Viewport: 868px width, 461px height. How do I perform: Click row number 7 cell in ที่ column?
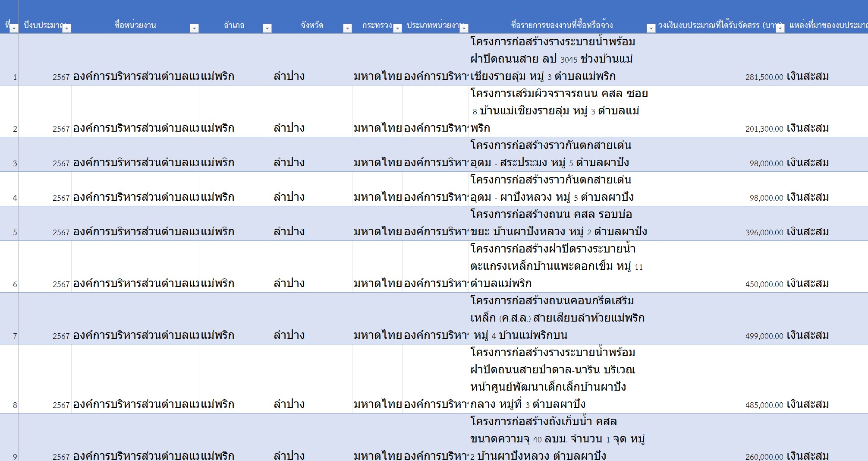(9, 319)
